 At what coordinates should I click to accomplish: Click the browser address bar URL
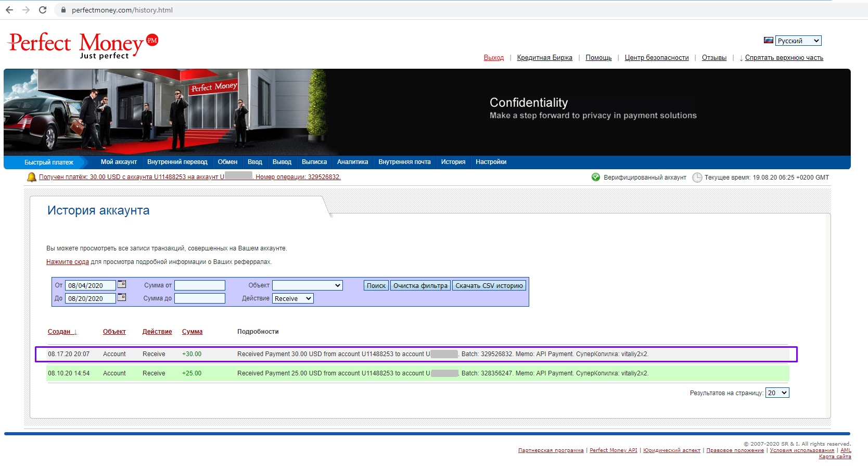point(122,10)
